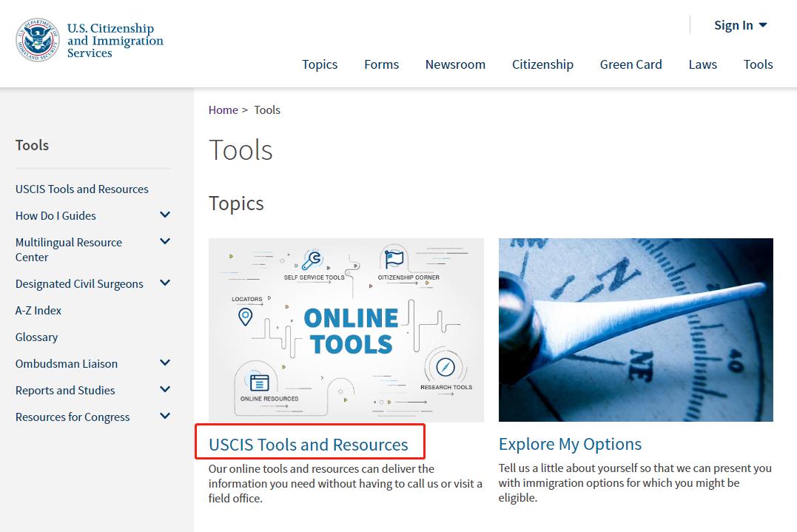
Task: Open the Sign In dropdown
Action: click(740, 25)
